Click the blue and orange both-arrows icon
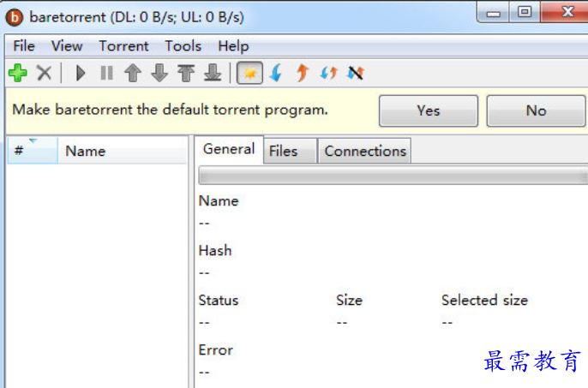The image size is (588, 388). click(329, 73)
